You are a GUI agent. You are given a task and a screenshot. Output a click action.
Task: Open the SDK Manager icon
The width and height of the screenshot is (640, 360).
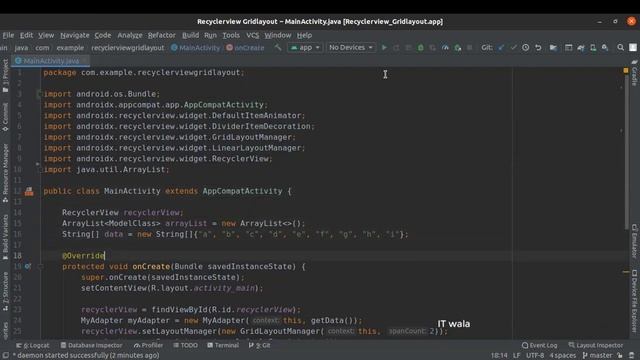point(605,48)
